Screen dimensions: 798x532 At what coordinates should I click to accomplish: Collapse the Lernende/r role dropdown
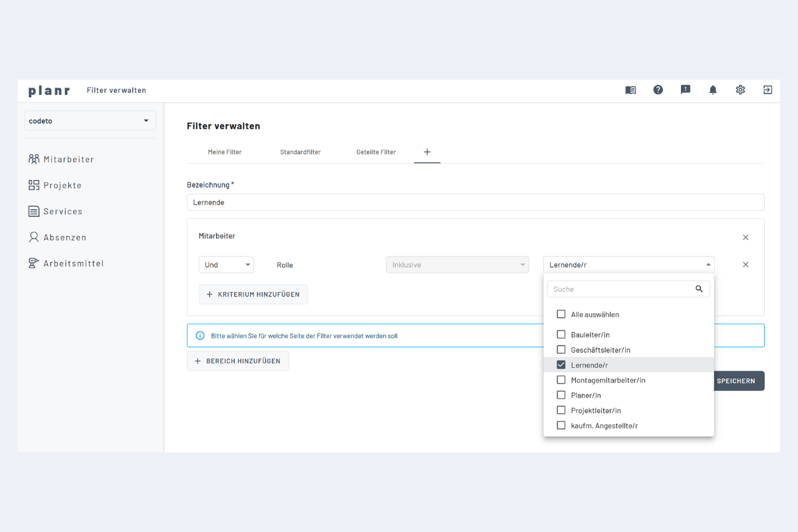tap(708, 264)
